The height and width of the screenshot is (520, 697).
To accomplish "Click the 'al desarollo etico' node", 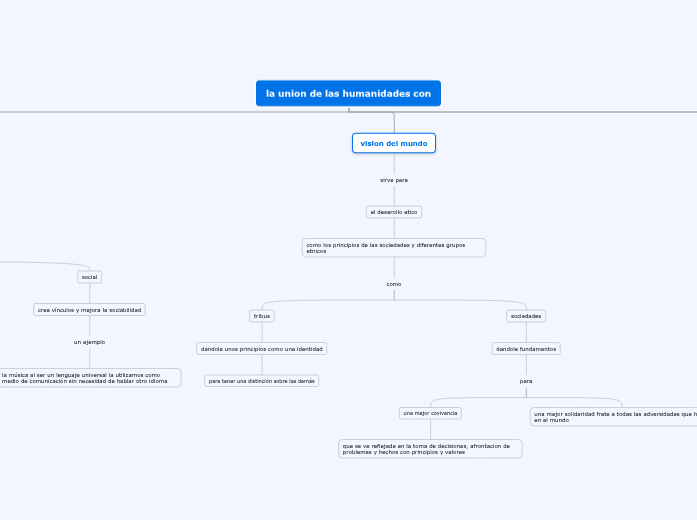I will click(394, 212).
